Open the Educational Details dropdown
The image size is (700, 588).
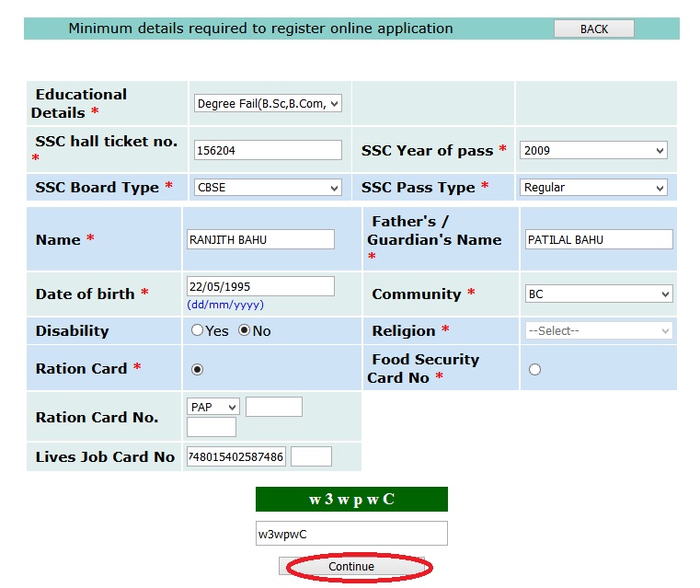pyautogui.click(x=268, y=104)
